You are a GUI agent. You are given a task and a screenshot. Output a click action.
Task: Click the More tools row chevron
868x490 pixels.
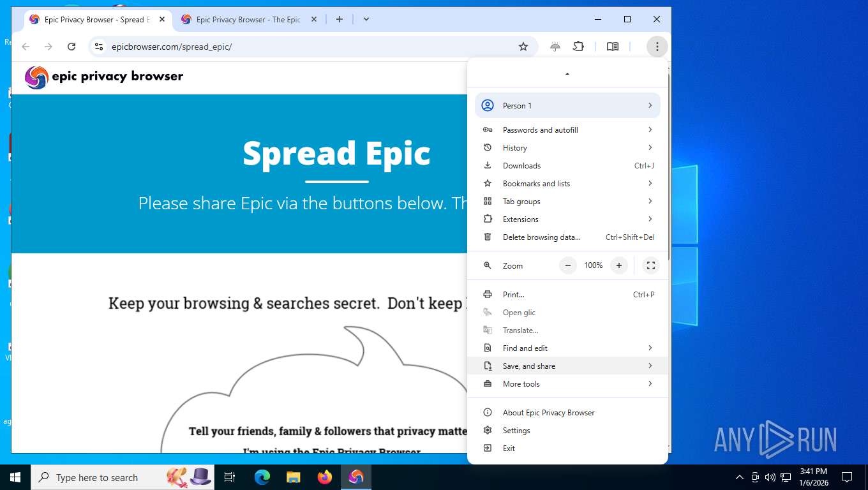pos(650,383)
